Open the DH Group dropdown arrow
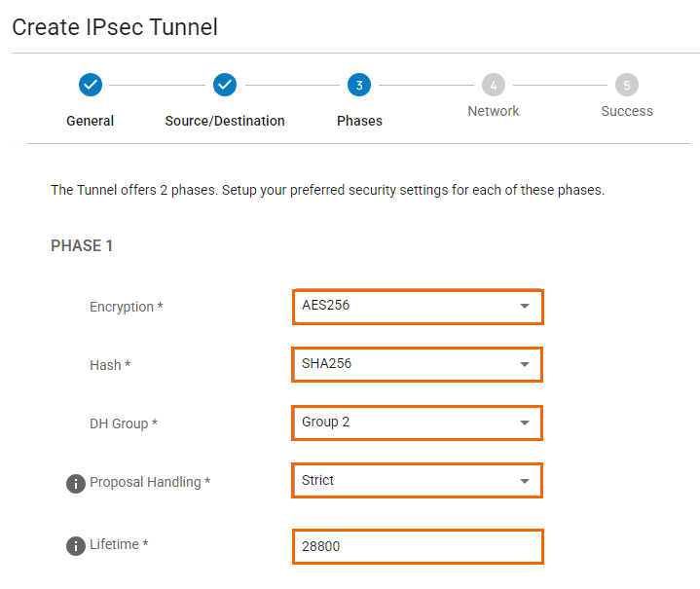Viewport: 700px width, 589px height. pyautogui.click(x=524, y=423)
